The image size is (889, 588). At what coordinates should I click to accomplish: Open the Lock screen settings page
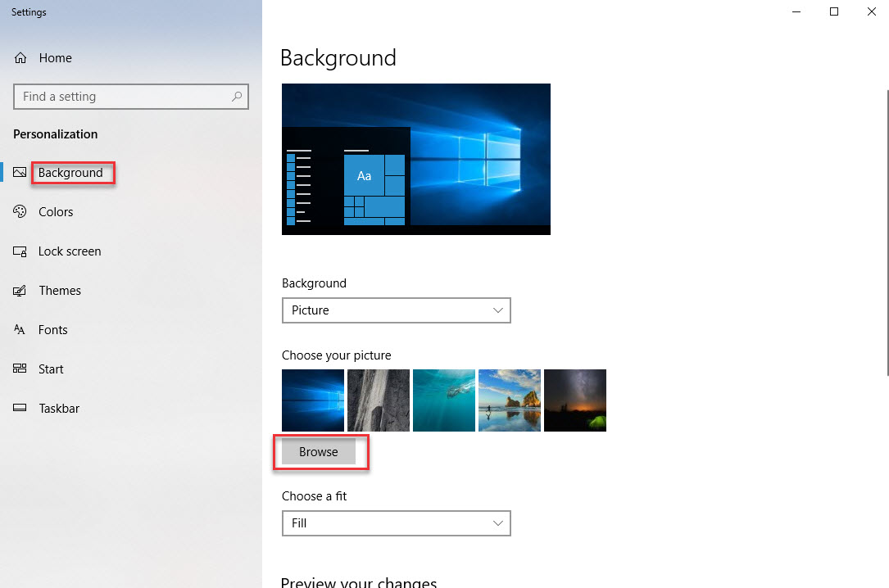pos(70,251)
